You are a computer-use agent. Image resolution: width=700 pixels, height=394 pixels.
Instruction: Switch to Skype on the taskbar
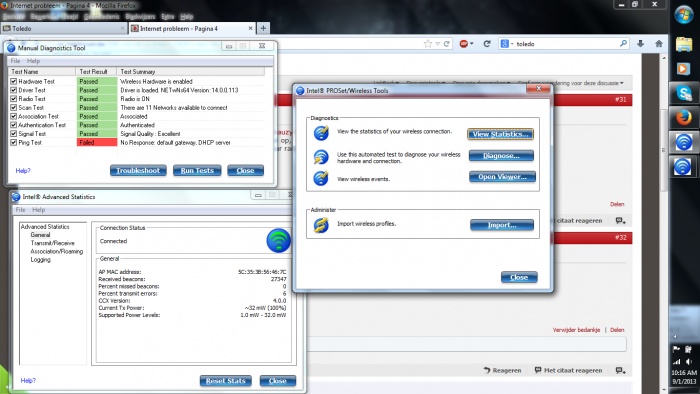[683, 93]
